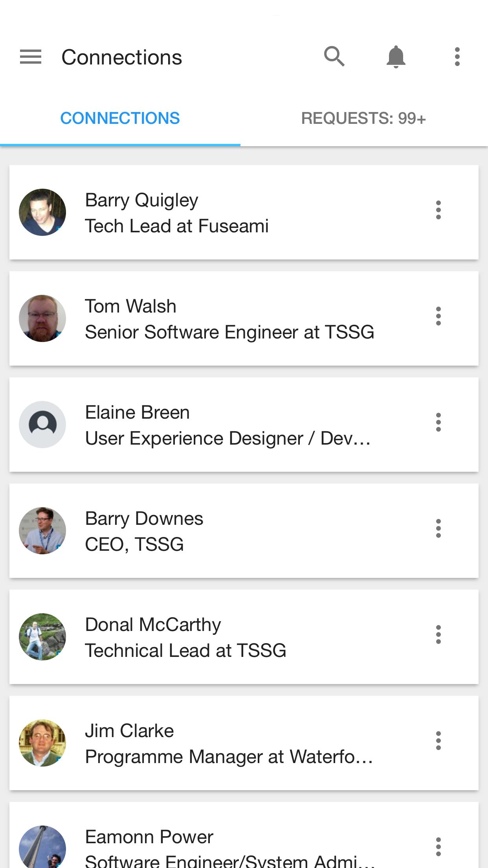Open the header overflow menu
Image resolution: width=488 pixels, height=868 pixels.
457,57
